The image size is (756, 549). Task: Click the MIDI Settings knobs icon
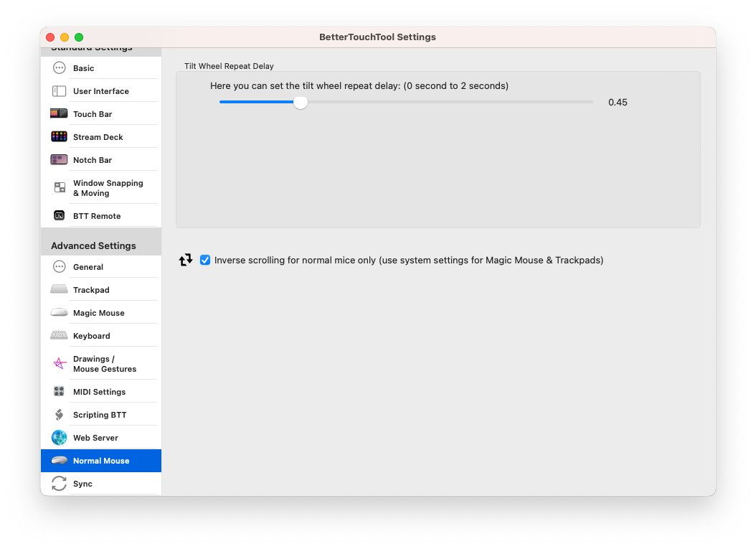(60, 391)
